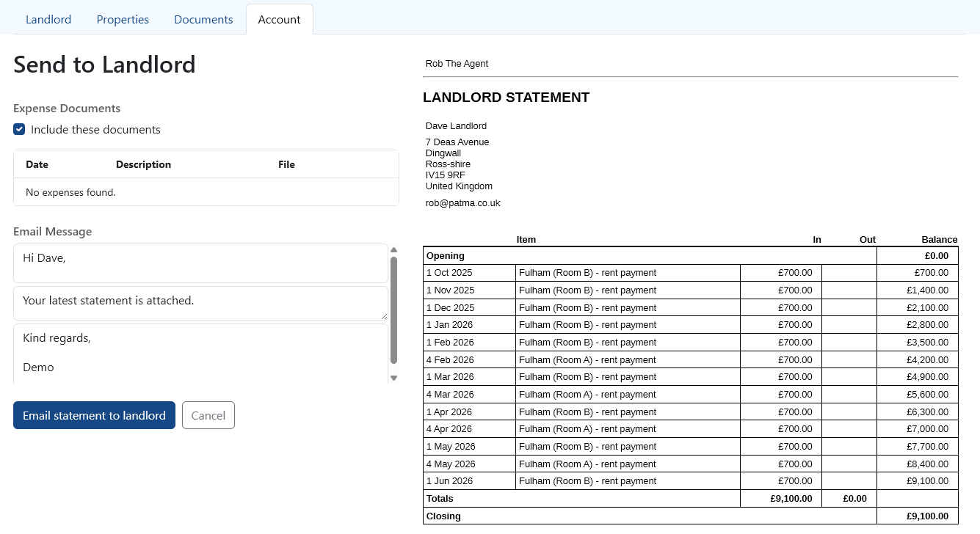This screenshot has height=534, width=980.
Task: Click the 'Opening' row label
Action: pos(446,256)
